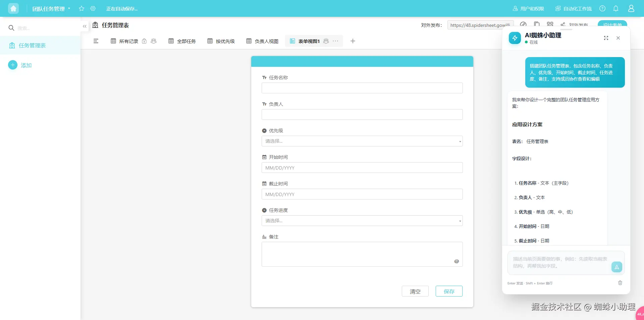Switch to the 负责人视图 tab
644x320 pixels.
point(262,41)
